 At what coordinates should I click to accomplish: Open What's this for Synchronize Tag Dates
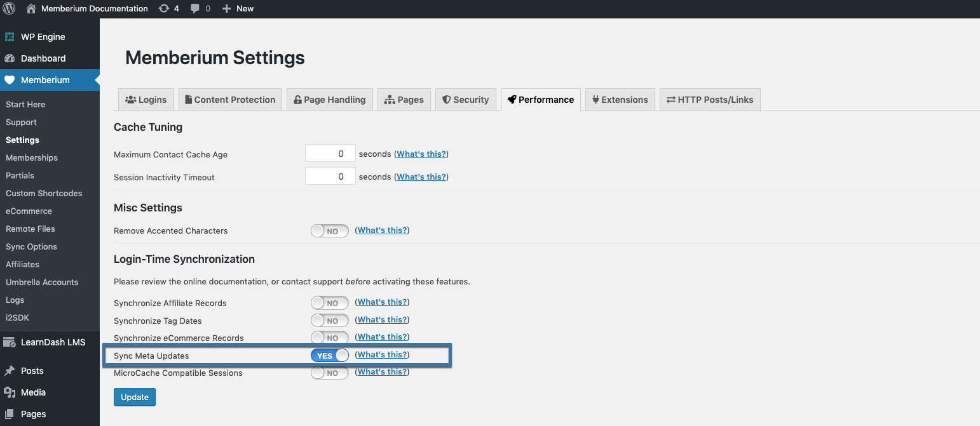382,320
